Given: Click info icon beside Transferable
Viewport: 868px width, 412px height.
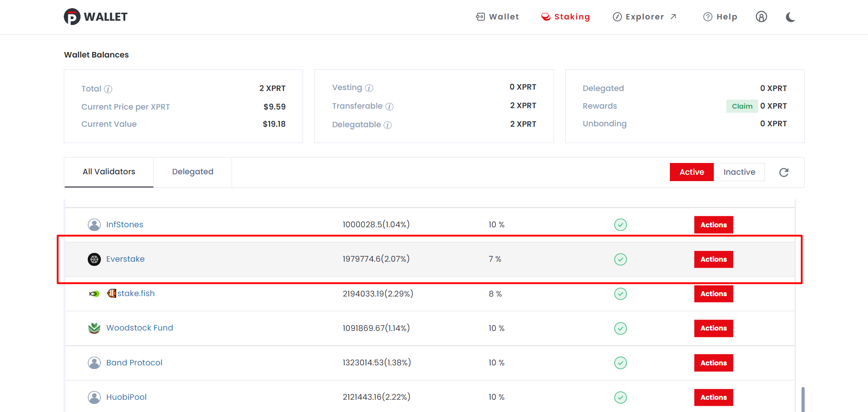Looking at the screenshot, I should [389, 106].
